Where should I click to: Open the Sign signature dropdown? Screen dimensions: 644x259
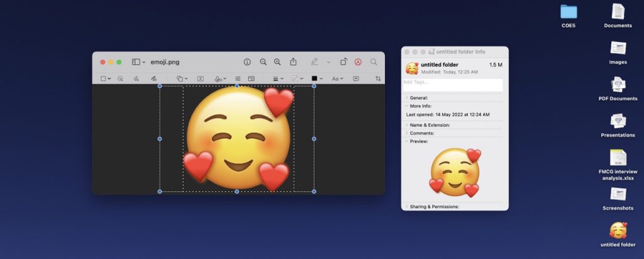[221, 79]
